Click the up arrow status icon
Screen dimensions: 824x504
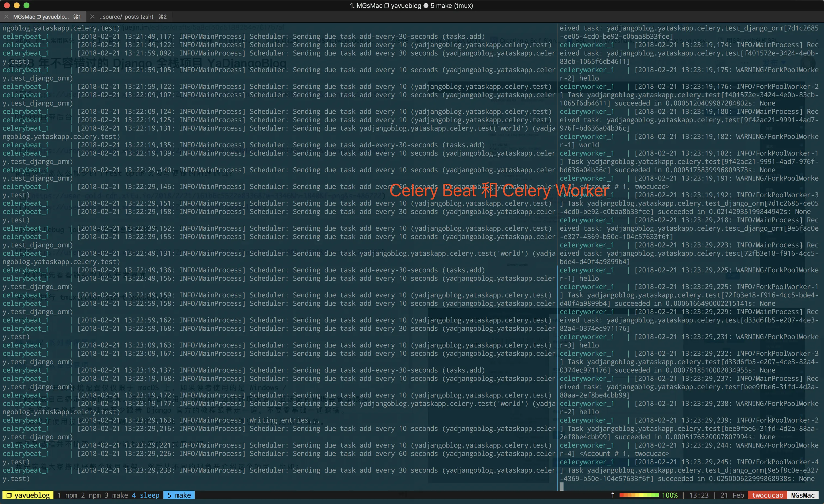[x=613, y=495]
